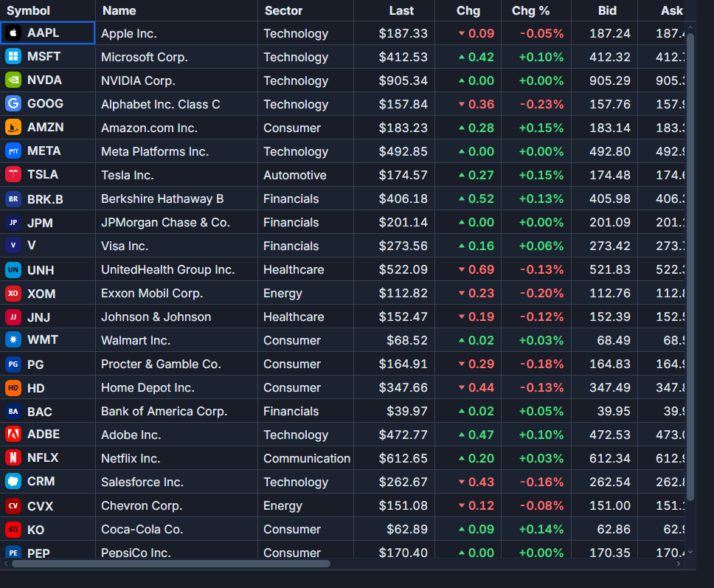
Task: Click the PE badge icon for PEP
Action: (13, 553)
